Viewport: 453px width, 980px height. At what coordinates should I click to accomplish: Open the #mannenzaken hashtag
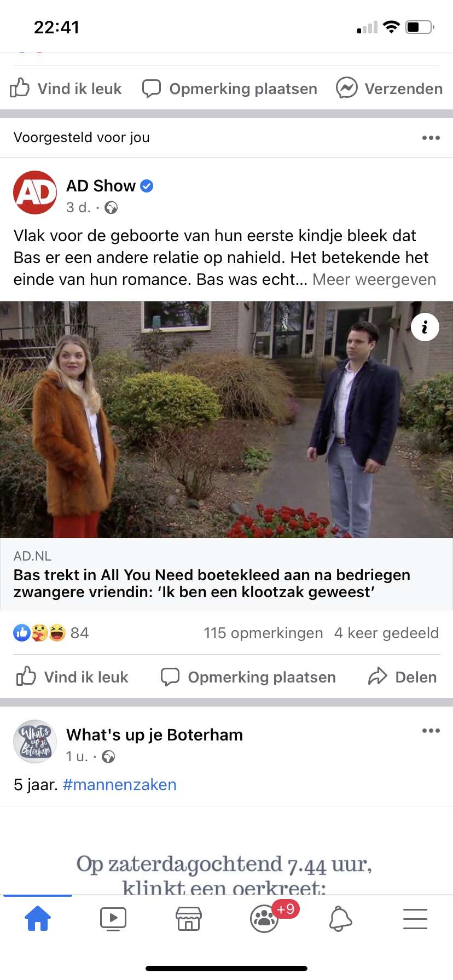point(120,785)
